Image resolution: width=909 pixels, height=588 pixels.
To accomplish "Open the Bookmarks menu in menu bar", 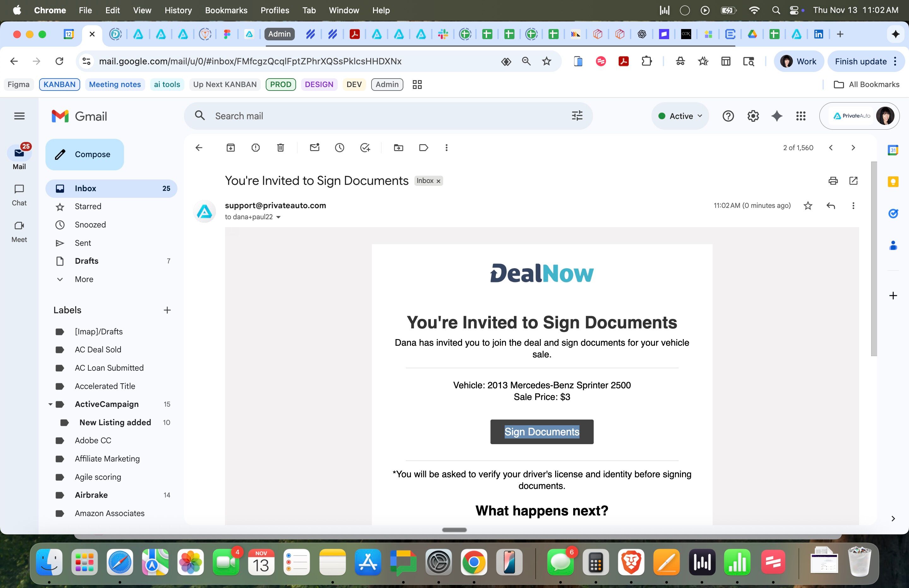I will pos(226,10).
